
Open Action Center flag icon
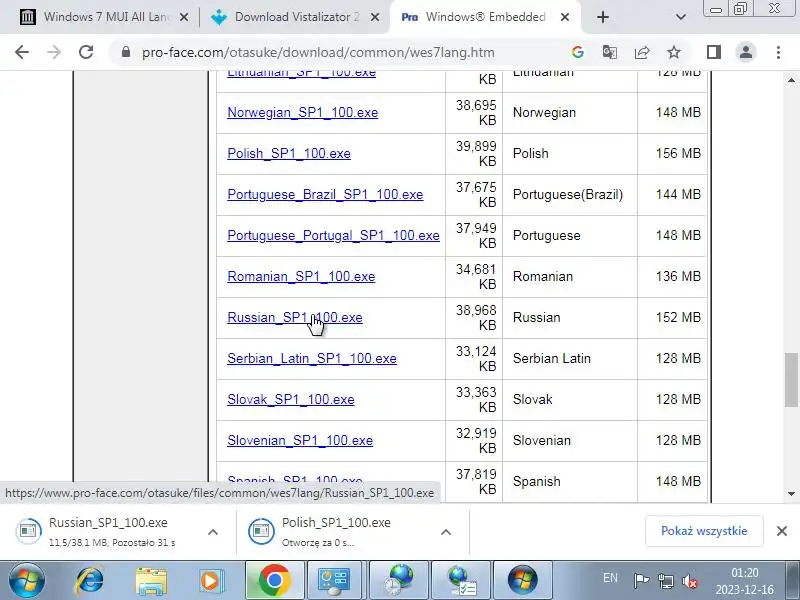point(641,581)
